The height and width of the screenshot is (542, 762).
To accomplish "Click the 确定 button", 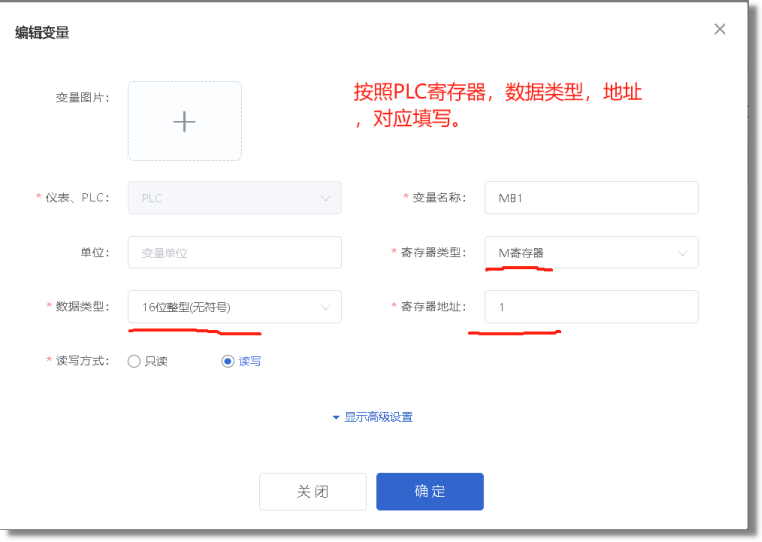I will click(x=430, y=491).
